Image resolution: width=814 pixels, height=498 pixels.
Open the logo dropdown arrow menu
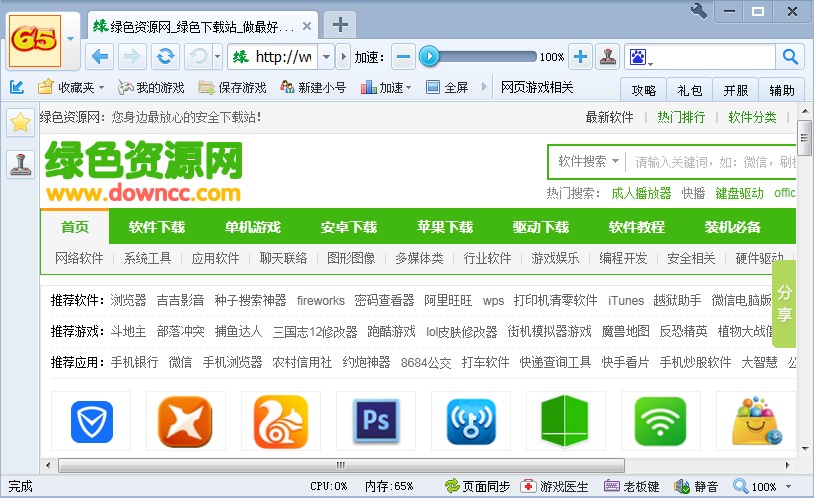click(x=71, y=39)
